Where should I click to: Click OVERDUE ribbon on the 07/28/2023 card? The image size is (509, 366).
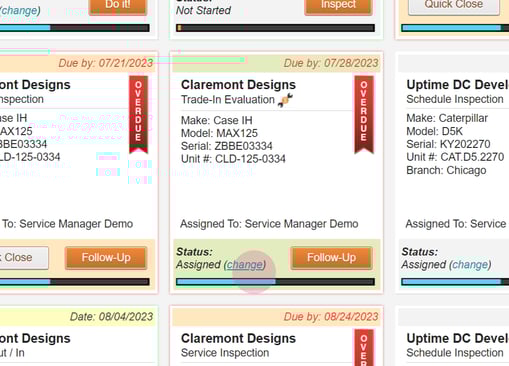364,115
